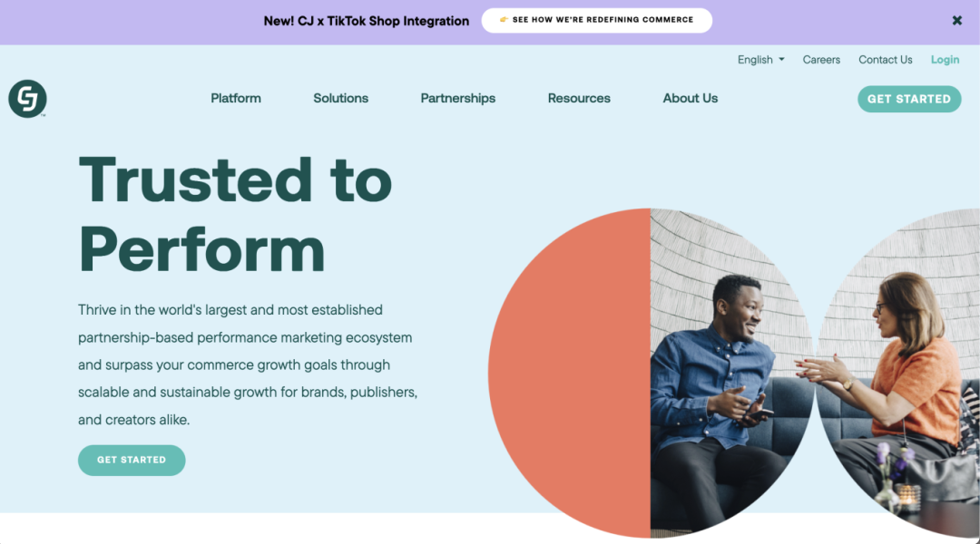Screen dimensions: 980x544
Task: Expand the Partnerships navigation menu
Action: 457,98
